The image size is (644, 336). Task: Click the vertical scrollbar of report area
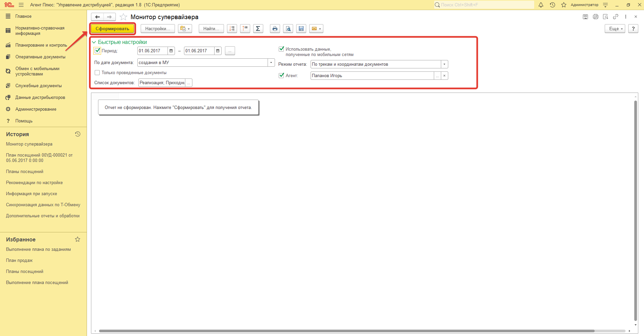pyautogui.click(x=636, y=211)
